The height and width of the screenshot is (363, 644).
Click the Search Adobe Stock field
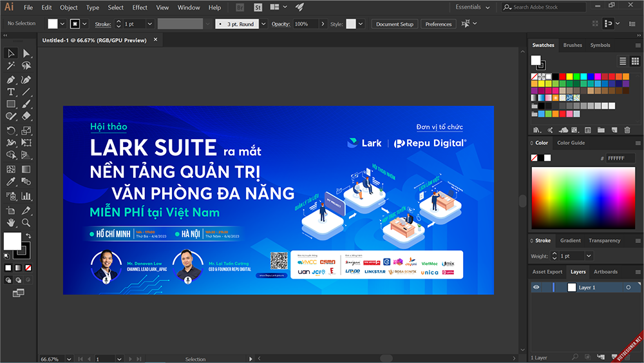[x=543, y=7]
